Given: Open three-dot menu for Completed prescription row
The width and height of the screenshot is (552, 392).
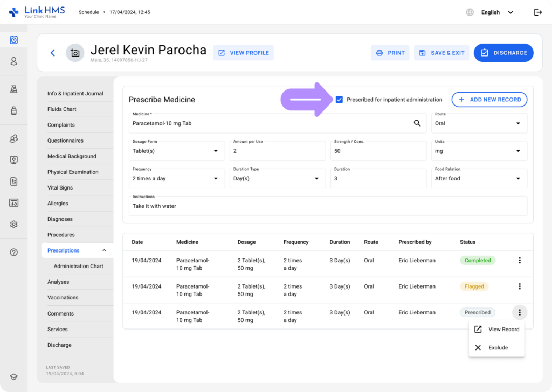Looking at the screenshot, I should pos(520,261).
